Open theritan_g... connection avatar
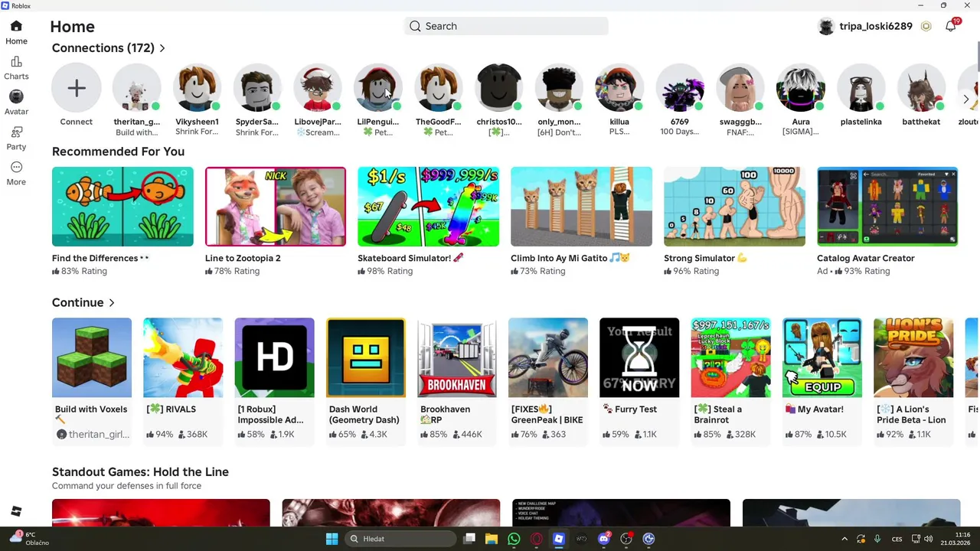 click(137, 88)
